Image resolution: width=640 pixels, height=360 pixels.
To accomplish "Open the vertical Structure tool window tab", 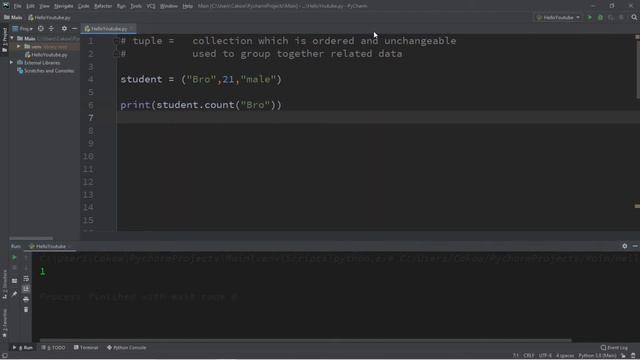I will pyautogui.click(x=4, y=285).
